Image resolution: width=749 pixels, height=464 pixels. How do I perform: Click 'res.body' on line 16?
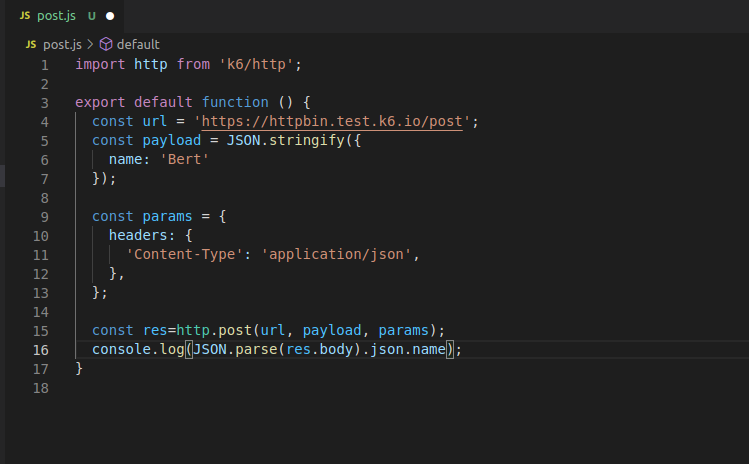pos(320,349)
